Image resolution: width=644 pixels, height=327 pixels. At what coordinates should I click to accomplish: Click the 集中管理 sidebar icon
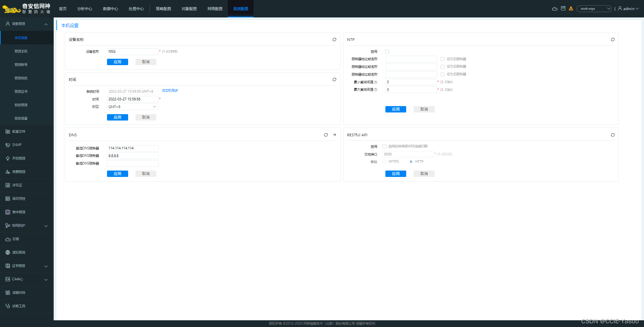click(x=8, y=212)
